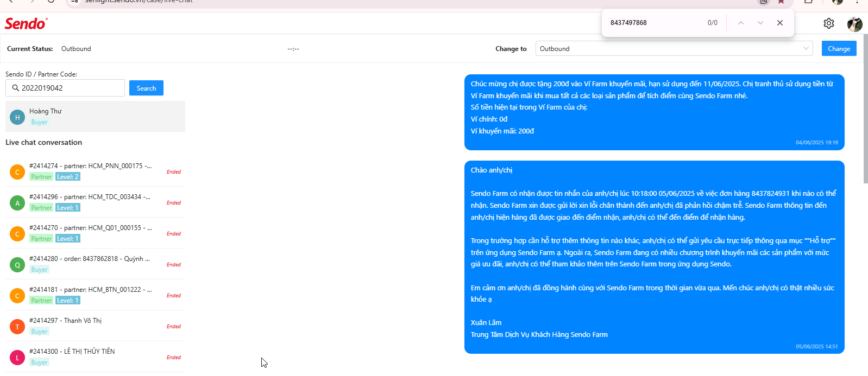Screen dimensions: 868x376
Task: Click the Level: 2 tag on #2414274
Action: point(68,177)
